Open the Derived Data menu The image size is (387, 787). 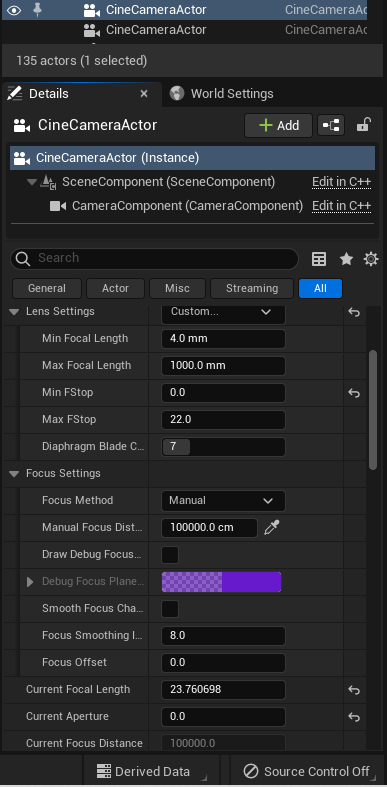[151, 771]
